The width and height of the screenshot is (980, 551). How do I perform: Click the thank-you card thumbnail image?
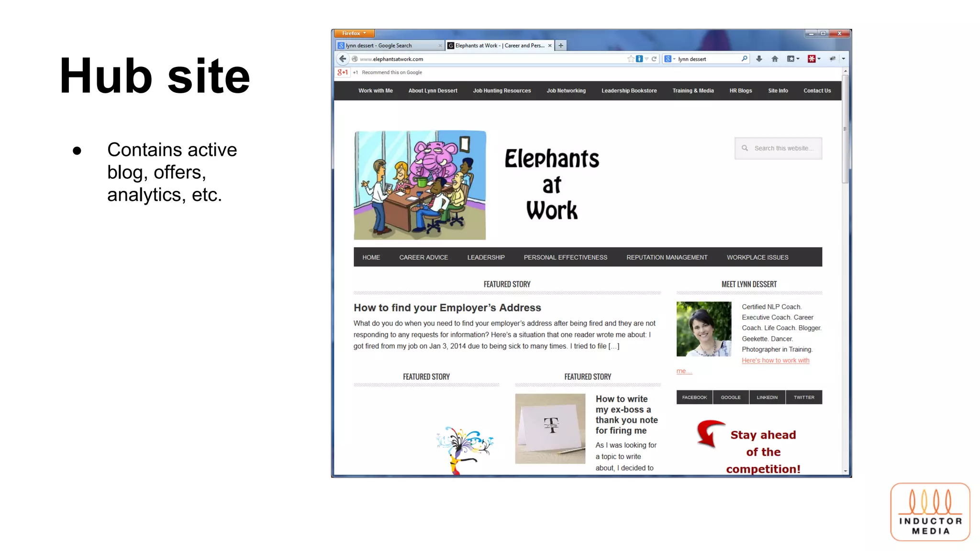pyautogui.click(x=550, y=429)
